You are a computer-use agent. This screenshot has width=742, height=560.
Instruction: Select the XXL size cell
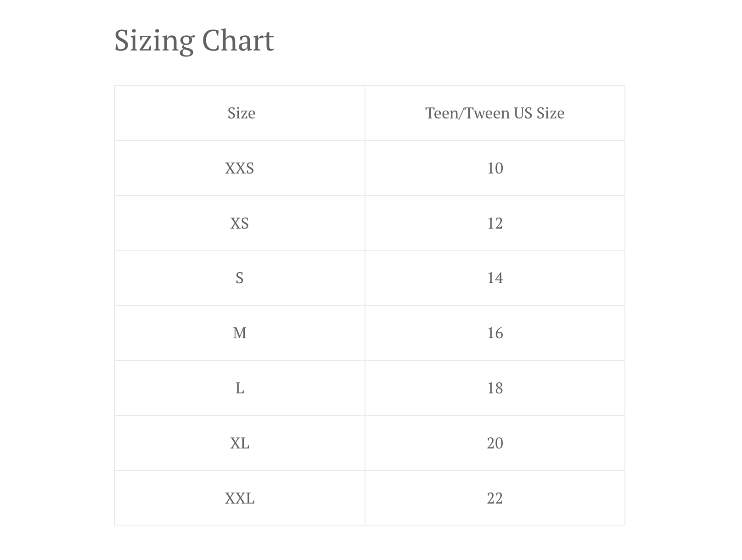239,498
